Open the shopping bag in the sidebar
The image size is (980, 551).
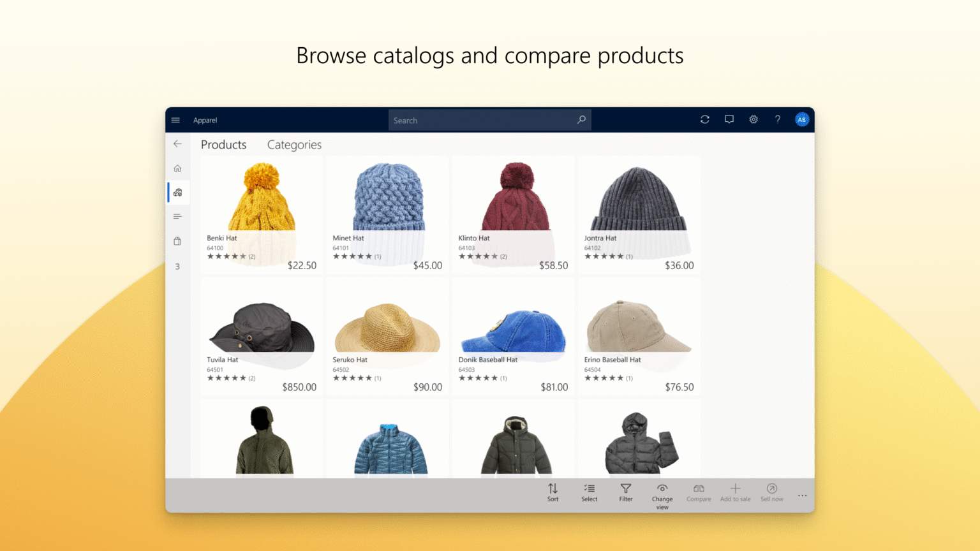(177, 241)
